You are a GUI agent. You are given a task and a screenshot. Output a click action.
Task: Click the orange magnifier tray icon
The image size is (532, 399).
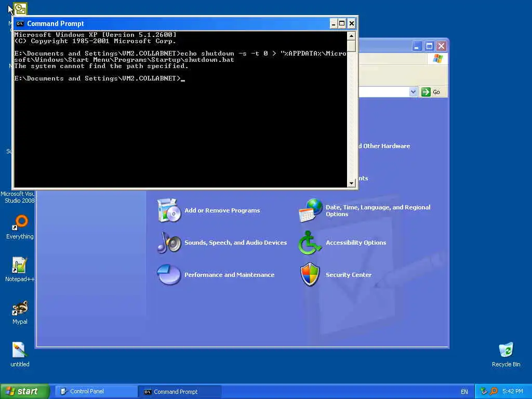[494, 391]
